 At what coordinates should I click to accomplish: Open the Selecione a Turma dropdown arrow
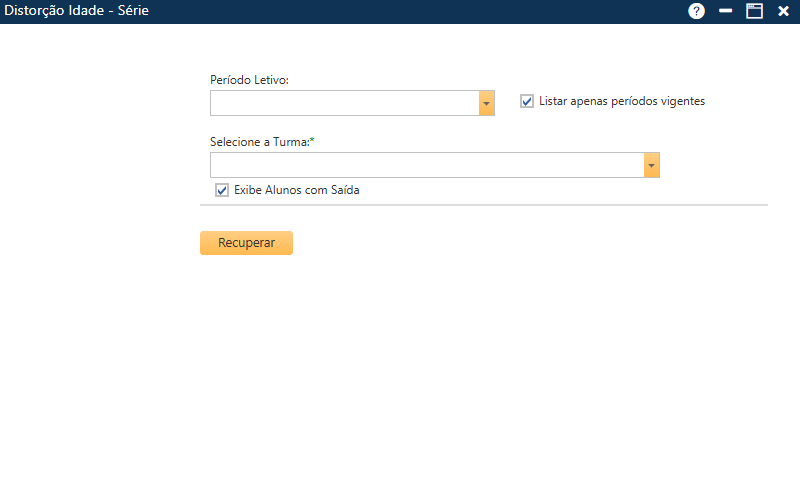651,165
